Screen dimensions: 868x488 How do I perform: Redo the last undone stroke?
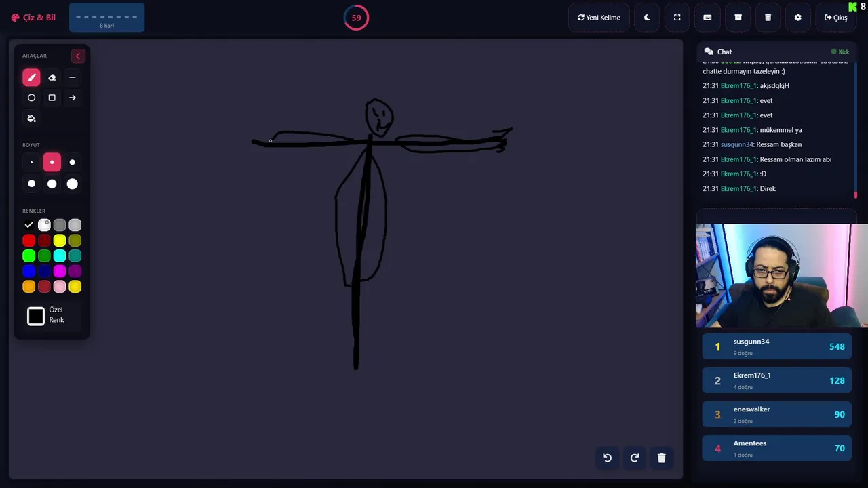coord(635,457)
